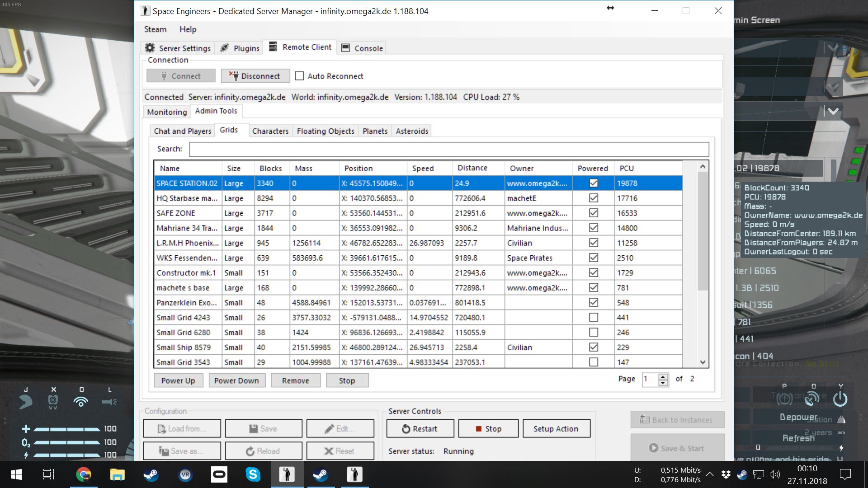Open Skype from the taskbar
Screen dimensions: 868x488
[253, 474]
